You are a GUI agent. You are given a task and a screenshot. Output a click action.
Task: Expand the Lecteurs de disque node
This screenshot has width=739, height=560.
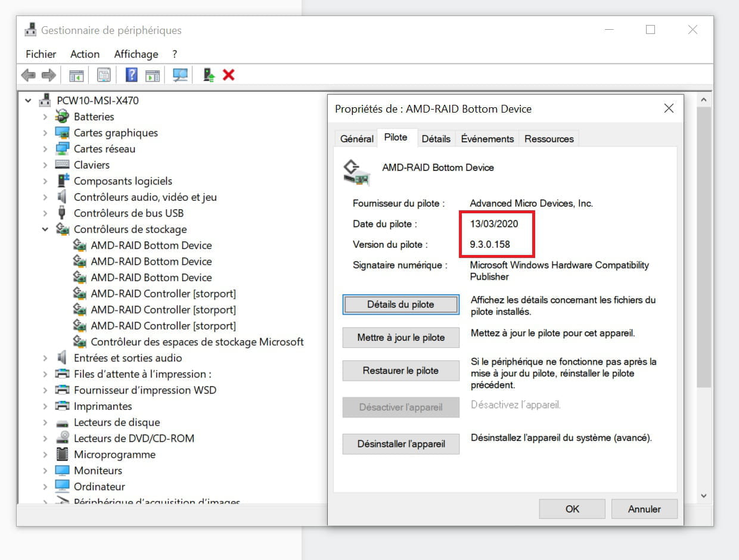coord(45,422)
